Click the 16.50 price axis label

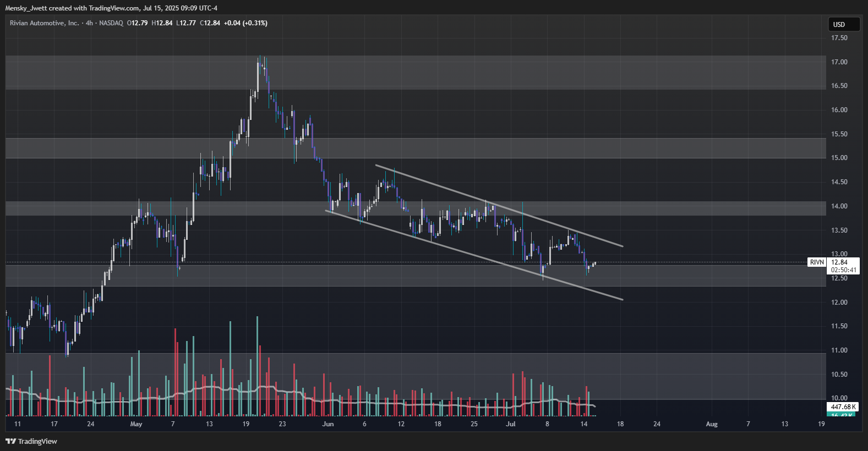tap(839, 86)
